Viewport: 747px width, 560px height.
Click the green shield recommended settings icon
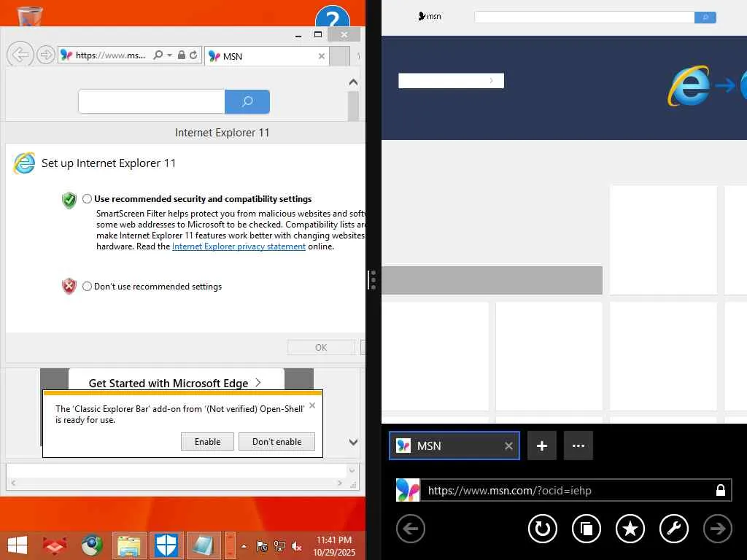69,200
